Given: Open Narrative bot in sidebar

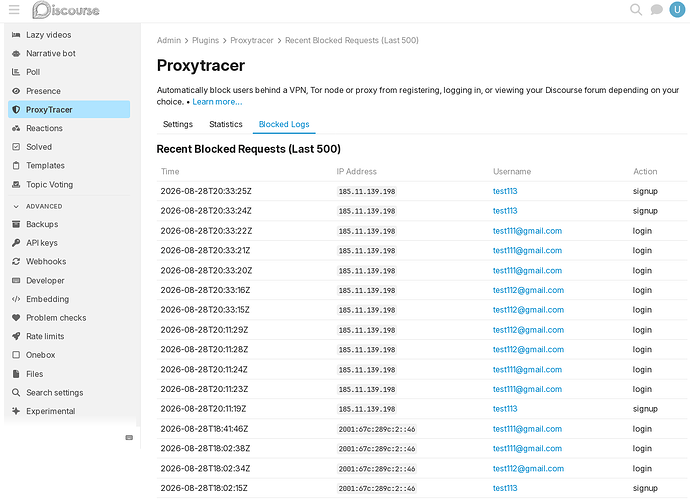Looking at the screenshot, I should point(51,53).
